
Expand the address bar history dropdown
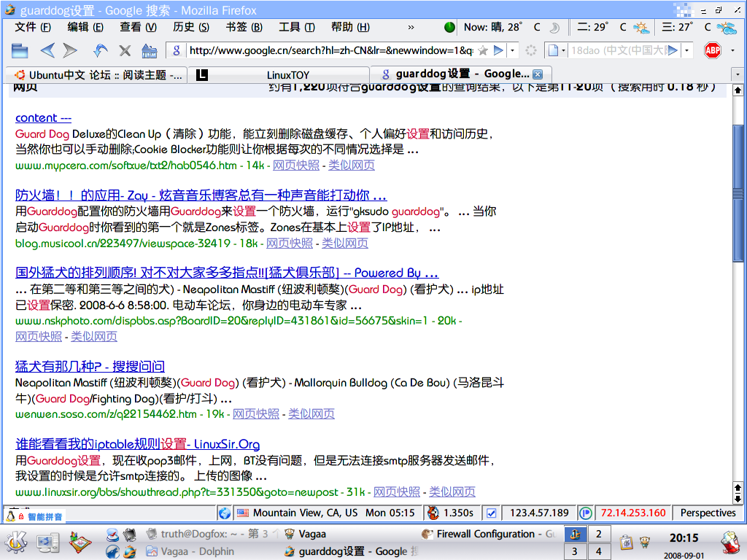513,50
